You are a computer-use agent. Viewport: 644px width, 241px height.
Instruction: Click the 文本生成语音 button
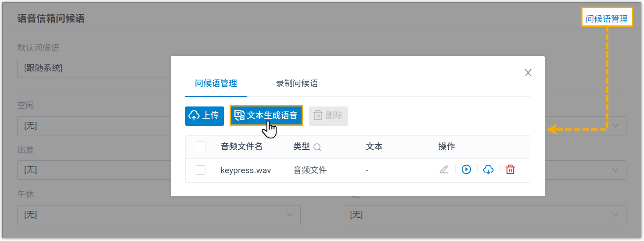point(266,116)
